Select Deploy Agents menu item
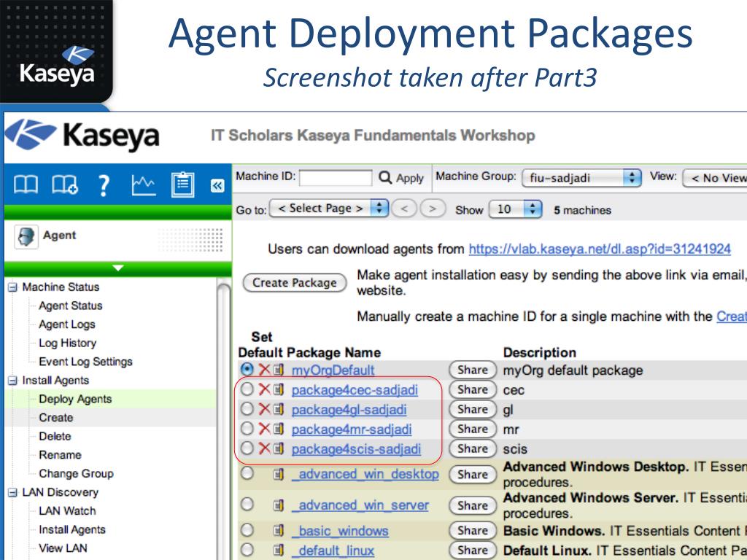Screen dimensions: 747x560 pyautogui.click(x=75, y=399)
